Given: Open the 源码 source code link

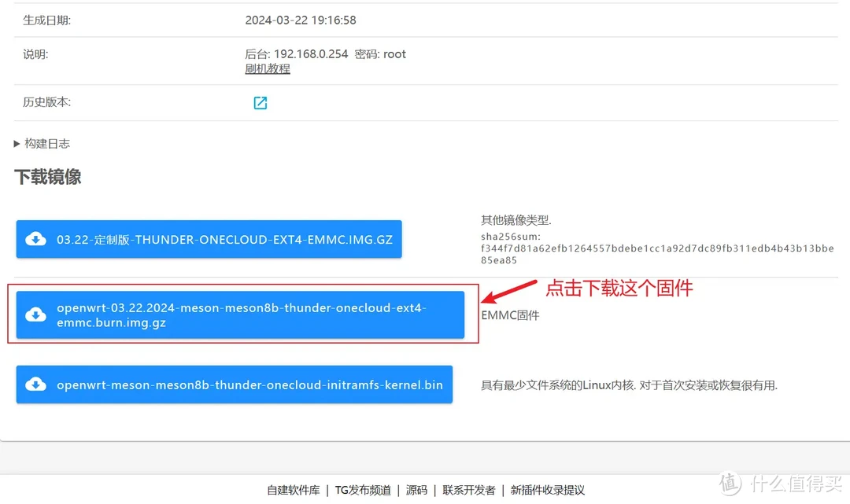Looking at the screenshot, I should (x=416, y=490).
